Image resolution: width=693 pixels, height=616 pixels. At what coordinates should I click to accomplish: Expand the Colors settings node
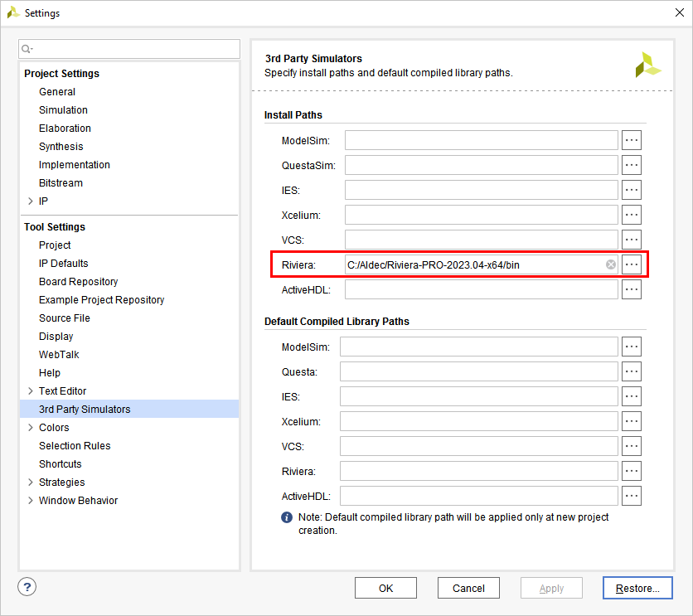(x=31, y=428)
